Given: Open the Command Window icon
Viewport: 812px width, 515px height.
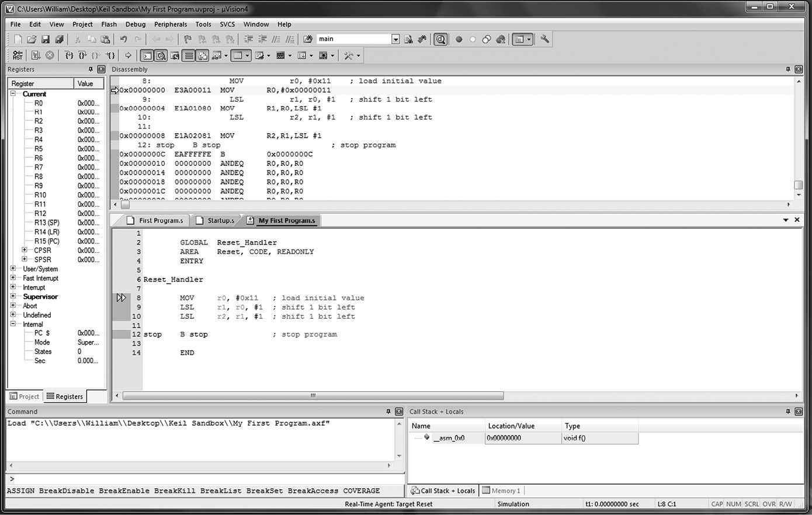Looking at the screenshot, I should coord(146,55).
